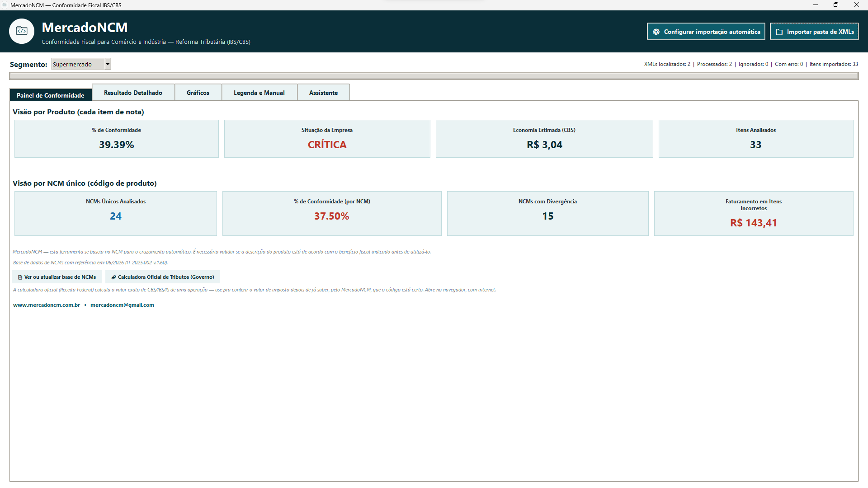This screenshot has width=868, height=488.
Task: Click the MercadoNCM round logo icon
Action: pyautogui.click(x=22, y=31)
